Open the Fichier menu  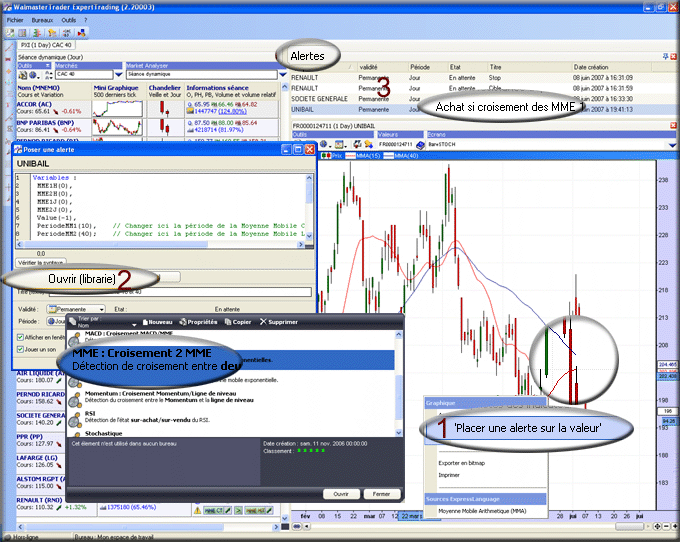click(15, 20)
